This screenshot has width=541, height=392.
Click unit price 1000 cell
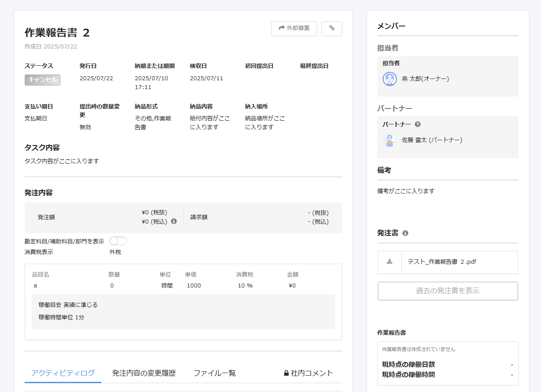click(194, 286)
